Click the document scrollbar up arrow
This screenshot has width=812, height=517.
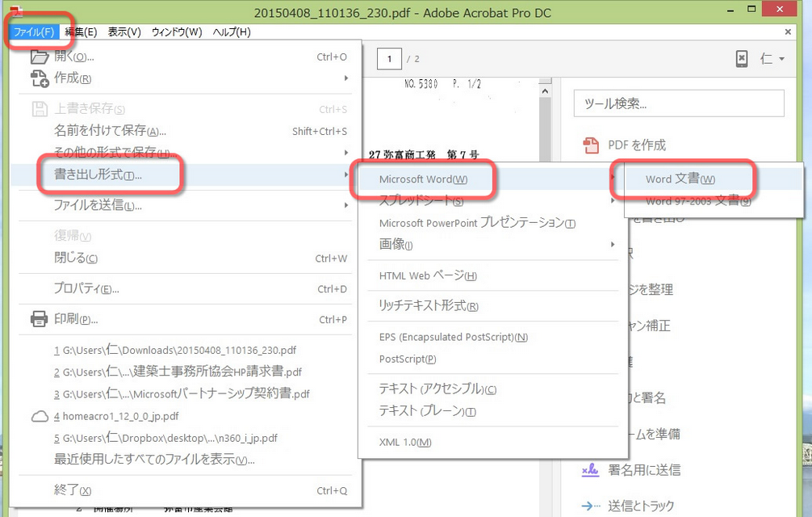[x=545, y=91]
